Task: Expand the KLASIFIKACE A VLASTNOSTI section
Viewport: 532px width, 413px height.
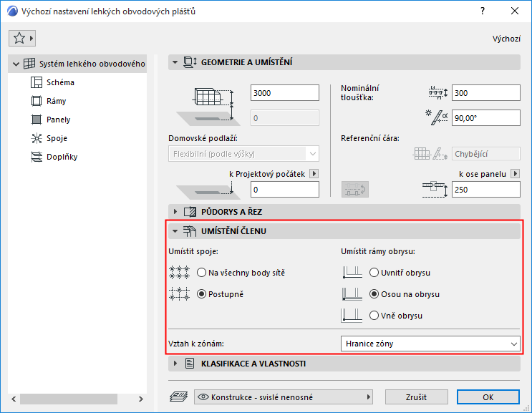Action: pos(175,364)
